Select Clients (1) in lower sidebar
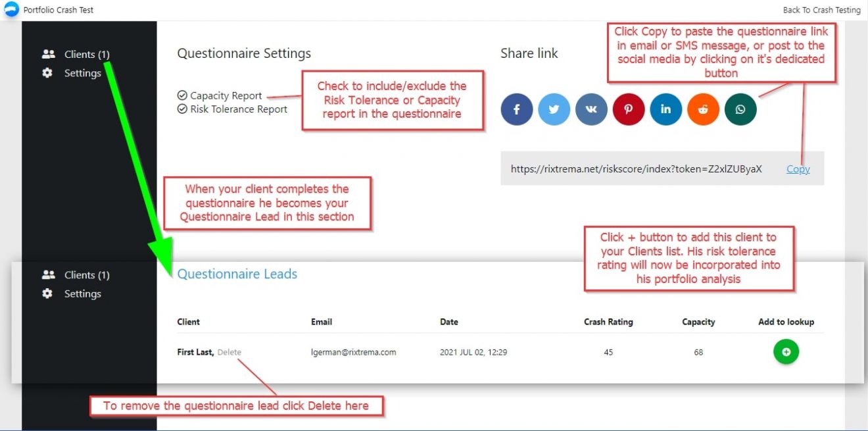This screenshot has width=868, height=431. click(86, 275)
